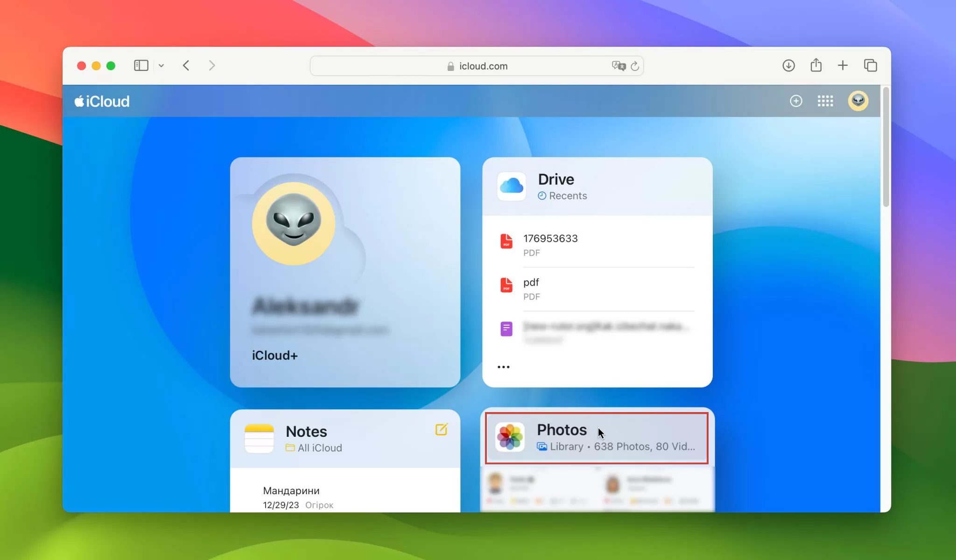This screenshot has height=560, width=956.
Task: Go back to the previous page
Action: tap(186, 65)
